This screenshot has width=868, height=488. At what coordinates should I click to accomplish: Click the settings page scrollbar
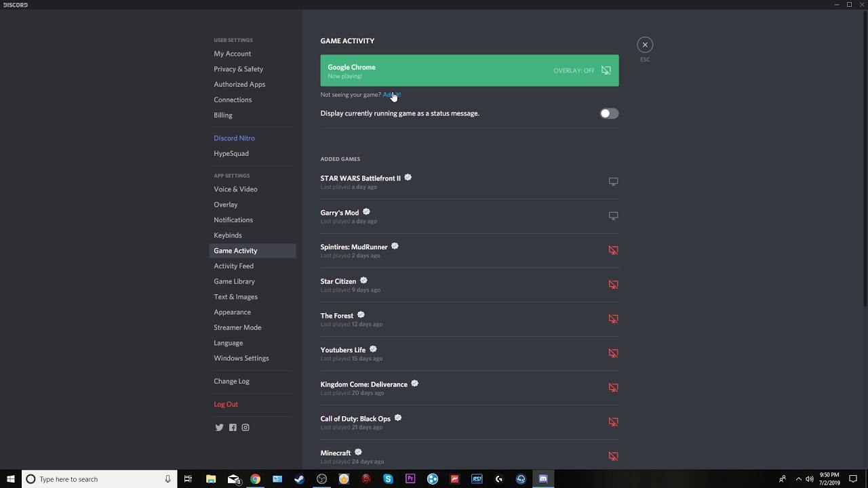[865, 159]
